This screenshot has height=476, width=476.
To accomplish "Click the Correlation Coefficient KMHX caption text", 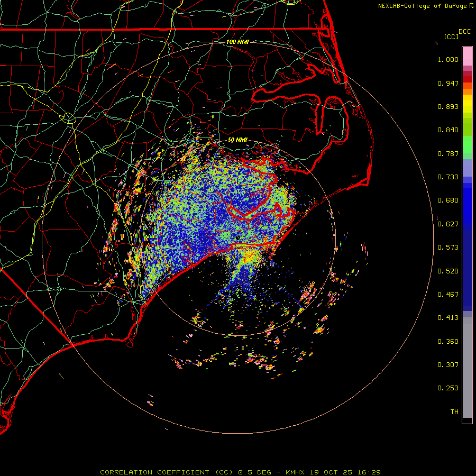I will [241, 472].
